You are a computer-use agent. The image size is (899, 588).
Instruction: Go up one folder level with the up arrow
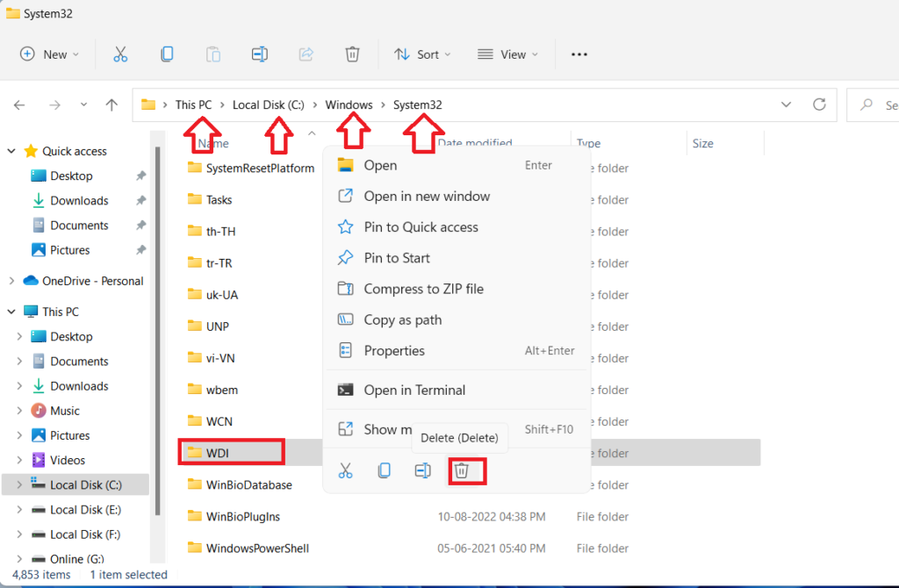(111, 105)
